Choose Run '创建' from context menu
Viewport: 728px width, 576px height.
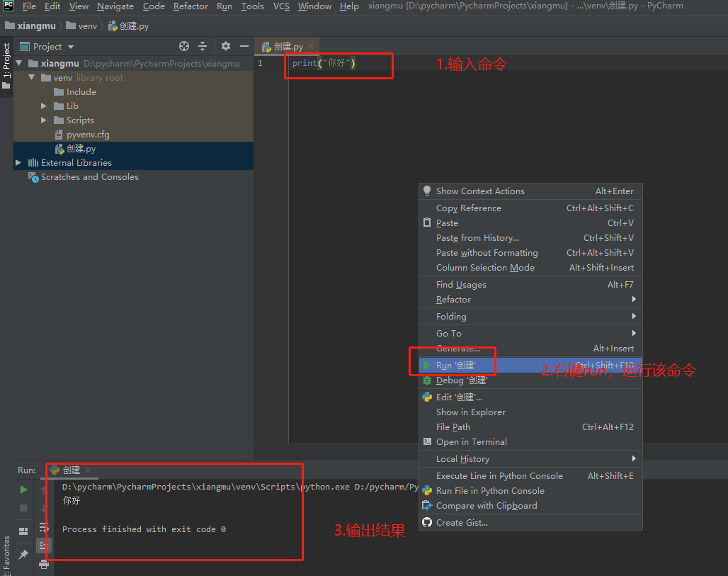(x=530, y=365)
